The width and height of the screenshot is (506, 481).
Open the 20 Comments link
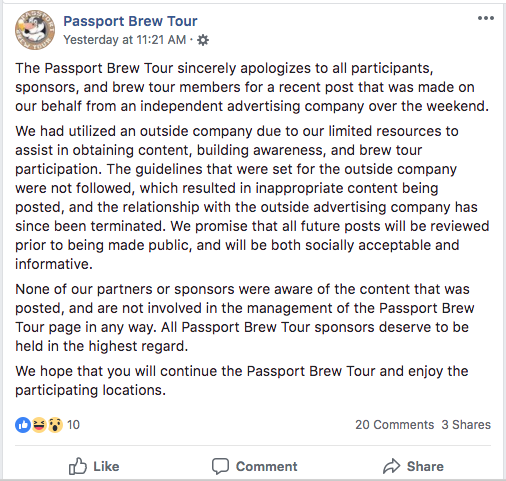pos(394,425)
